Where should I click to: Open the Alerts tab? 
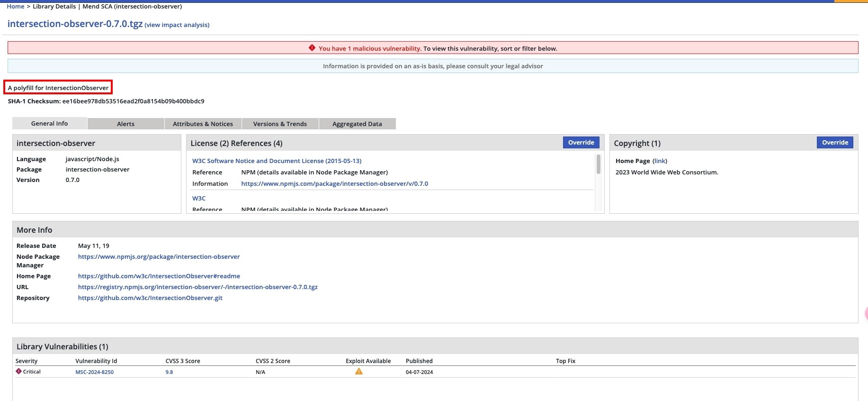coord(125,124)
